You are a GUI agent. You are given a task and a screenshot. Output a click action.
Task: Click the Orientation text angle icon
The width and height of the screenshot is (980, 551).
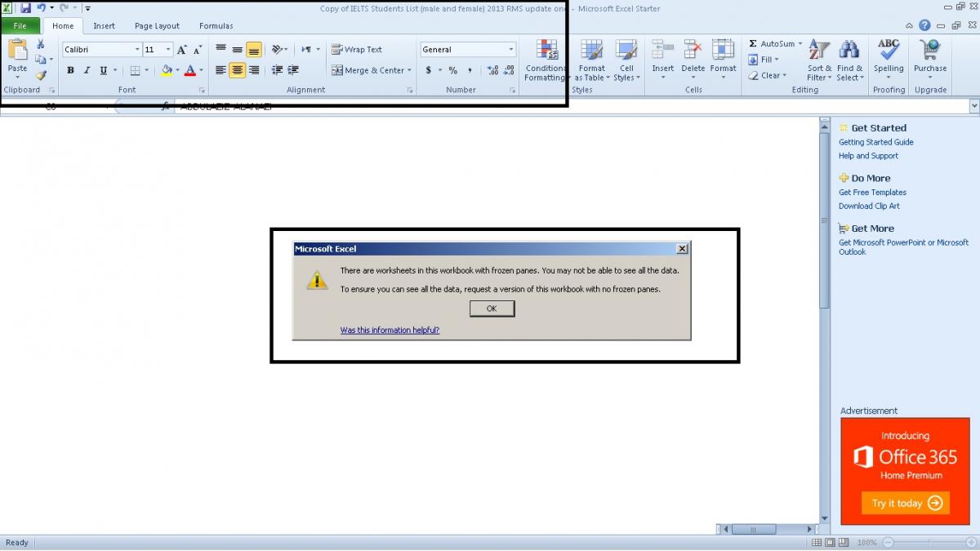277,50
